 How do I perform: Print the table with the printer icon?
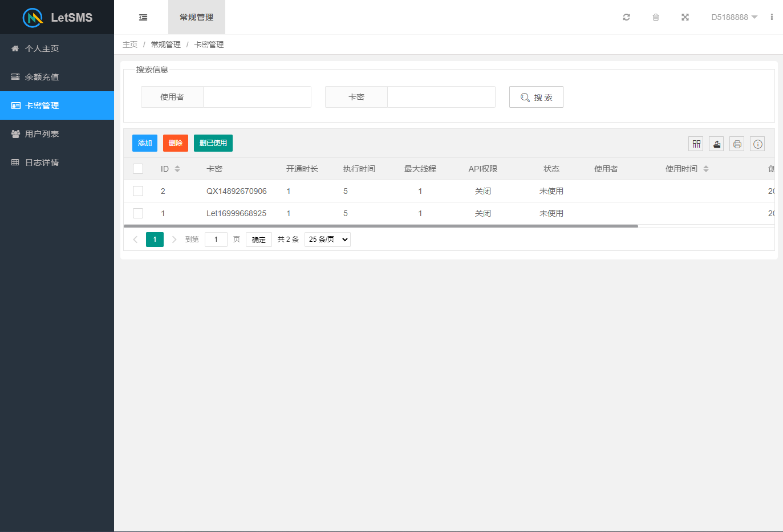pyautogui.click(x=737, y=144)
